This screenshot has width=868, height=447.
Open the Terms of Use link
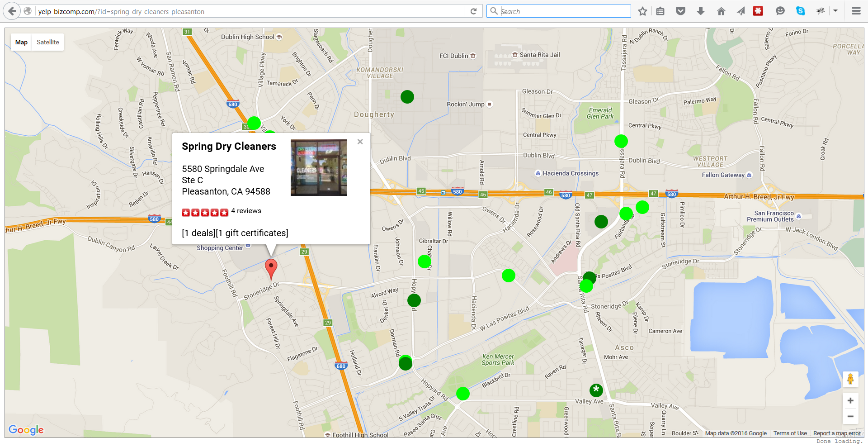790,433
